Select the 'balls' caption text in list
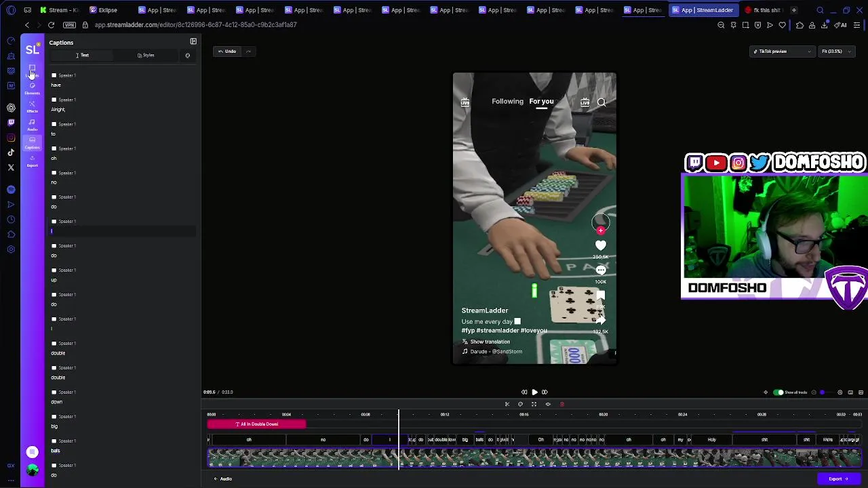The image size is (868, 488). coord(56,451)
